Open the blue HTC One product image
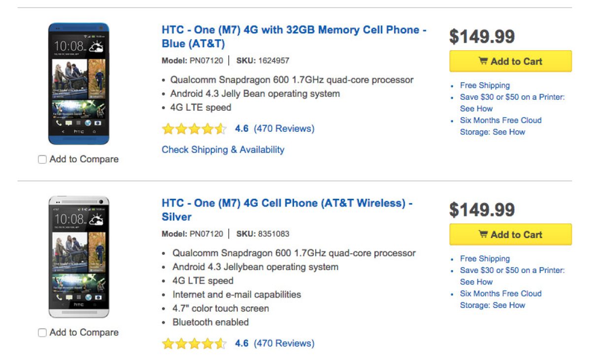This screenshot has height=364, width=591. pyautogui.click(x=78, y=84)
